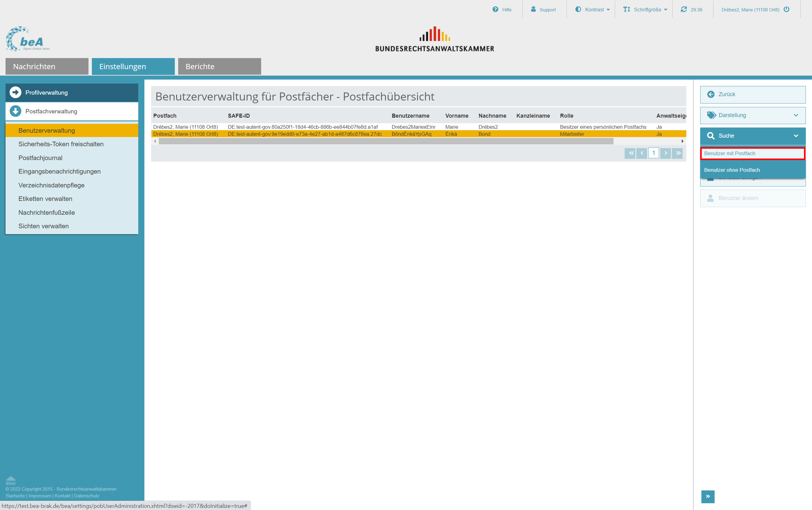This screenshot has height=510, width=812.
Task: Click the beA logo
Action: click(x=28, y=39)
